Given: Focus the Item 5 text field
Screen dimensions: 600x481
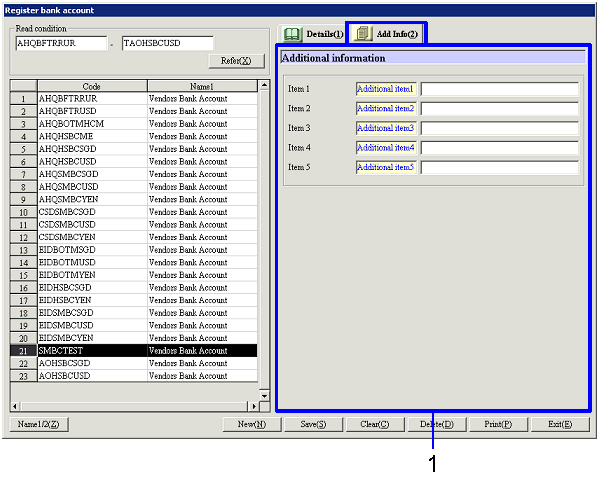Looking at the screenshot, I should point(499,168).
